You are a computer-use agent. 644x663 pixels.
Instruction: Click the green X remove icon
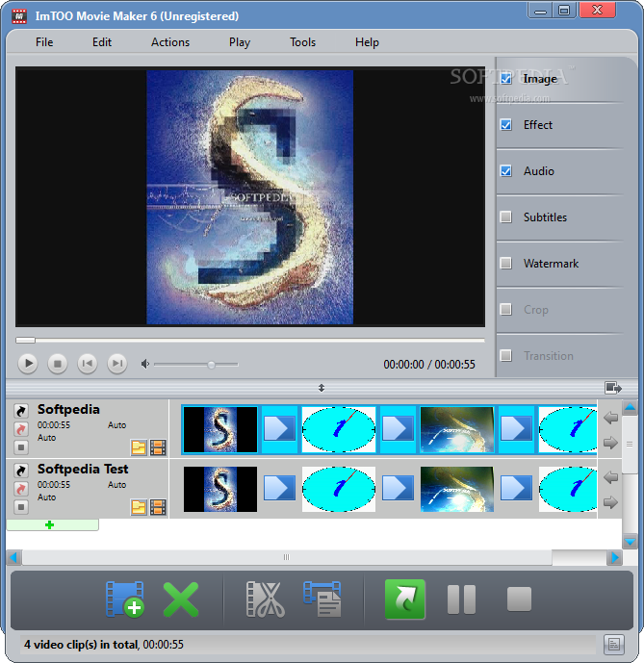[181, 599]
